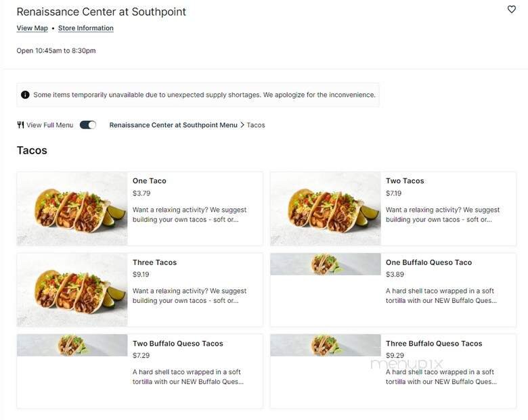The width and height of the screenshot is (528, 420).
Task: Choose the Two Tacos title
Action: [x=405, y=181]
